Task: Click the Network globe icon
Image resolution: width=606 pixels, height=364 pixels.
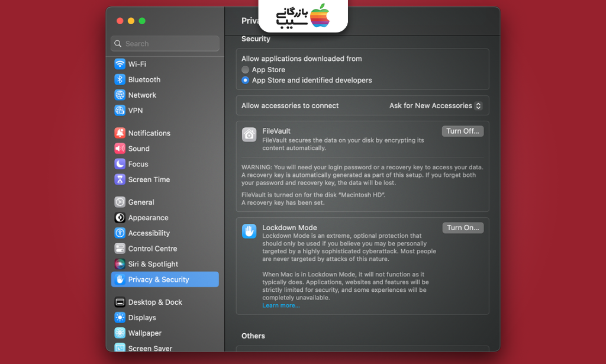Action: (x=120, y=95)
